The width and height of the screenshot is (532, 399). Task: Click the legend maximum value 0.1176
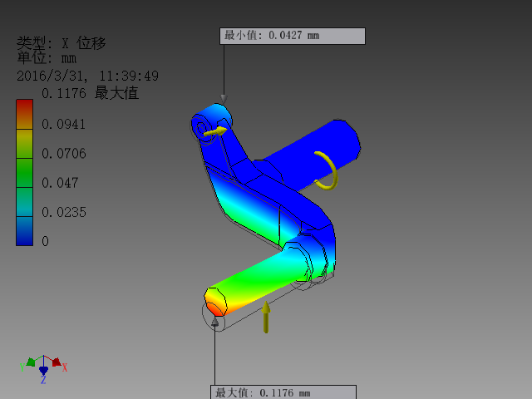(x=64, y=93)
